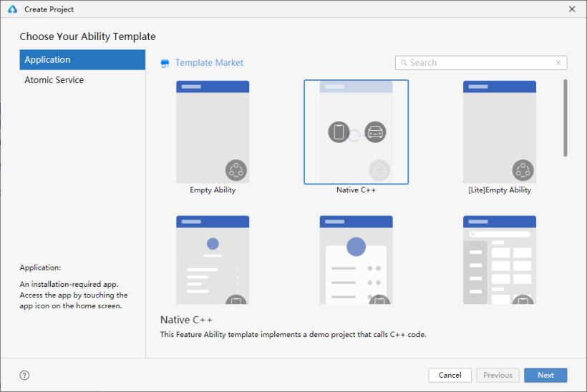Screen dimensions: 587x392
Task: Click the Next button
Action: 545,375
